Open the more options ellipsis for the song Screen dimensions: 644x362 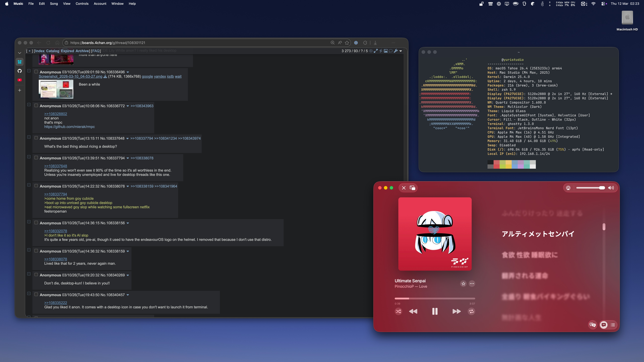(x=472, y=284)
